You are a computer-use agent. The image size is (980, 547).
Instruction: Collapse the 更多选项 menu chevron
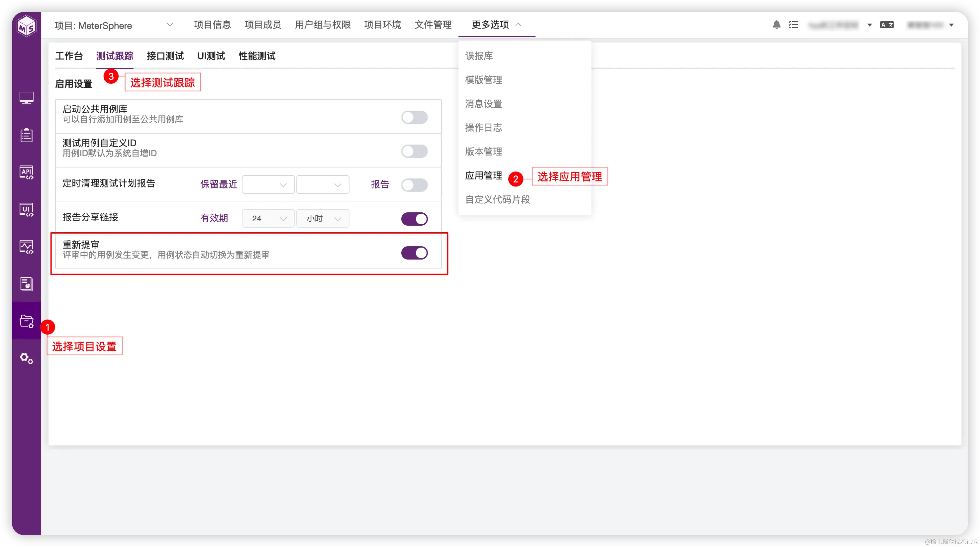[x=518, y=24]
